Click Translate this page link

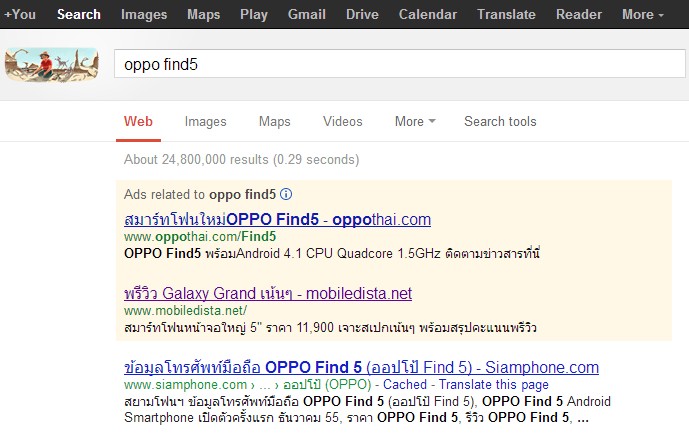(x=493, y=385)
